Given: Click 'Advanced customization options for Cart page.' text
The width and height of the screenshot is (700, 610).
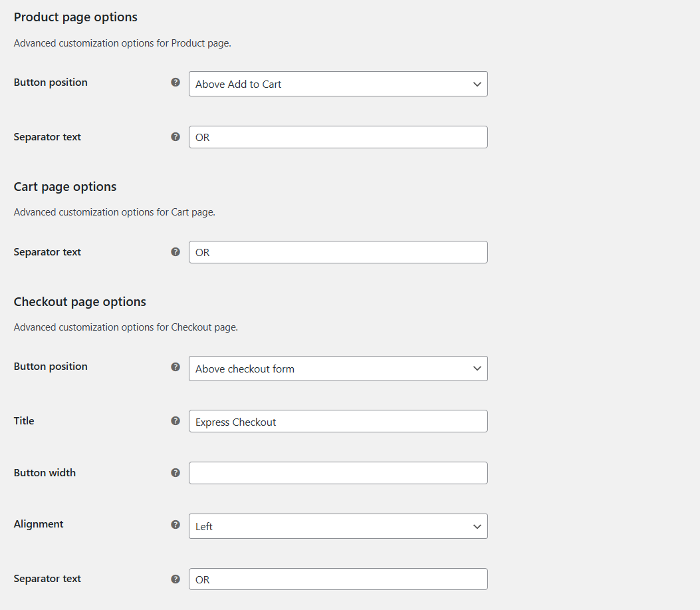Looking at the screenshot, I should click(114, 212).
